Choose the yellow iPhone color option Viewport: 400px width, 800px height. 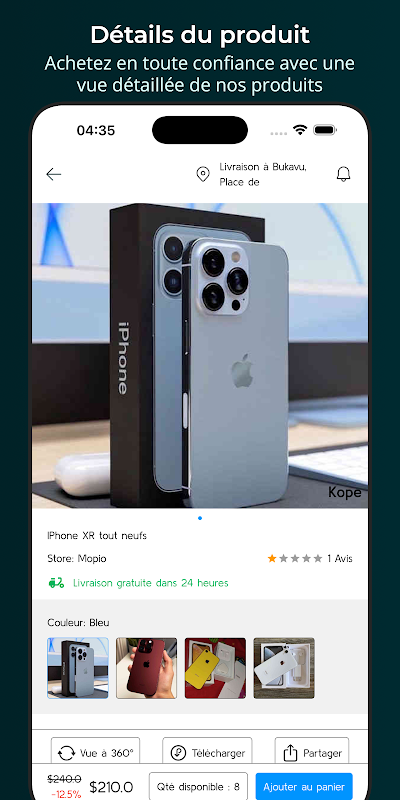pos(215,668)
